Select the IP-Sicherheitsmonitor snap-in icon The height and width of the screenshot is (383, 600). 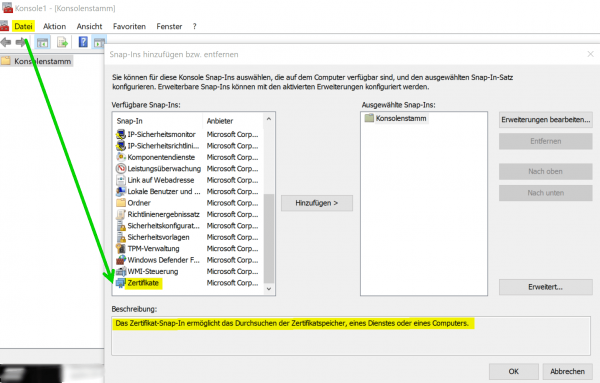pos(121,134)
